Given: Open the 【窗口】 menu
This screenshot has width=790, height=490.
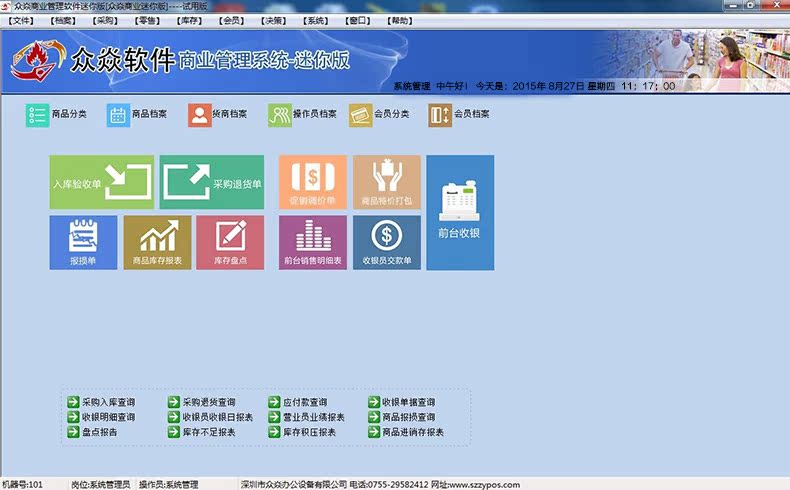Looking at the screenshot, I should tap(357, 21).
